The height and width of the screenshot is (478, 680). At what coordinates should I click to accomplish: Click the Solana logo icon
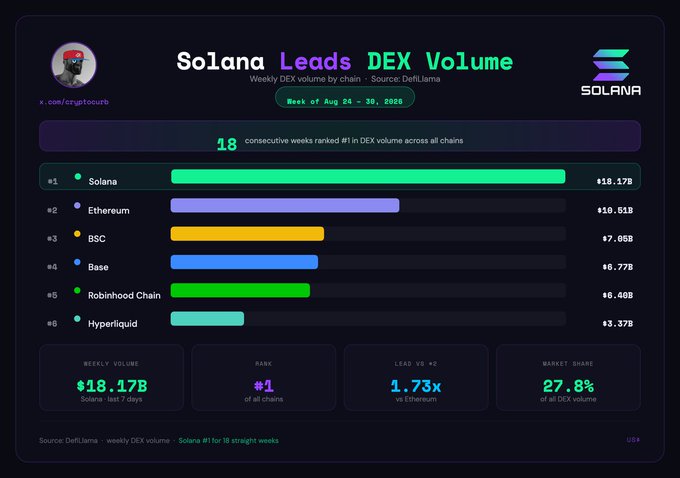(x=611, y=65)
